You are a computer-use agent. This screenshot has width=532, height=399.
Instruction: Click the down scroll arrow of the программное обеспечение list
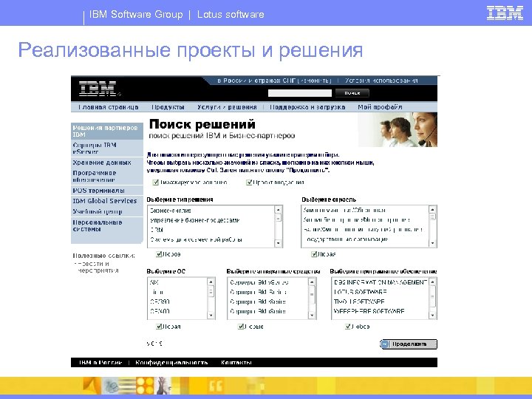point(432,316)
